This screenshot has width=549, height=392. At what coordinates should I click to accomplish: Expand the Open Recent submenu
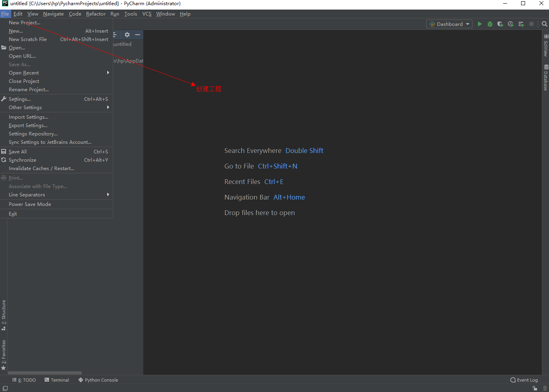pyautogui.click(x=57, y=73)
